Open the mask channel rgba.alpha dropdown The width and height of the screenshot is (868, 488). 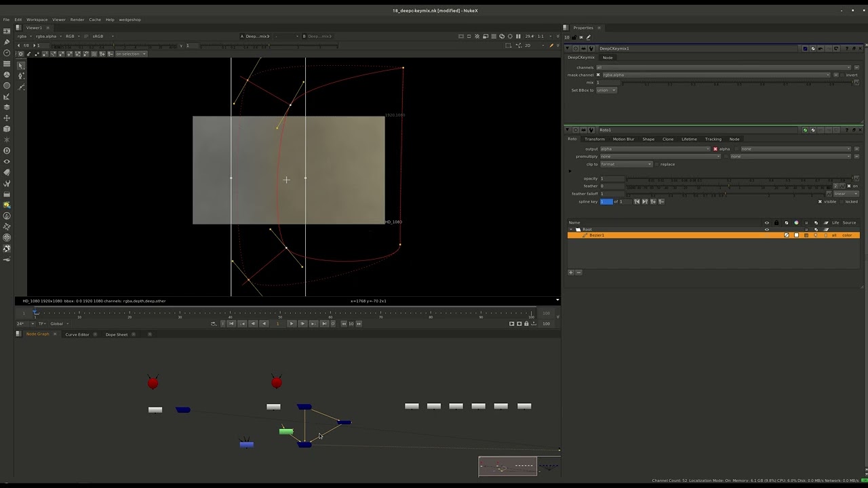coord(716,75)
